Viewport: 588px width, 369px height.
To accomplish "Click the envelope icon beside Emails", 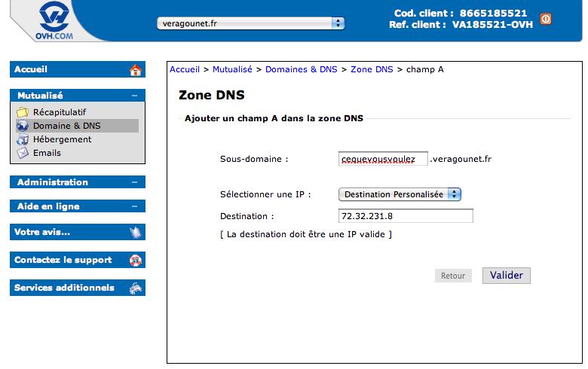I will coord(23,153).
